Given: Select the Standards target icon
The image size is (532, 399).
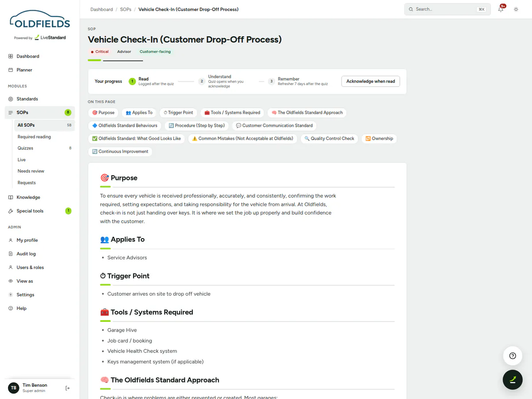Looking at the screenshot, I should pyautogui.click(x=11, y=99).
